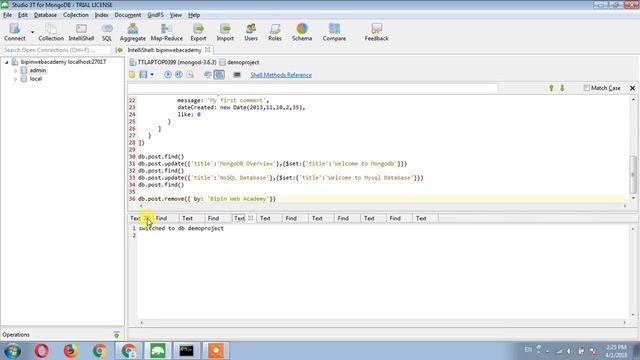Launch the SQL query tool
The image size is (640, 360).
coord(107,32)
